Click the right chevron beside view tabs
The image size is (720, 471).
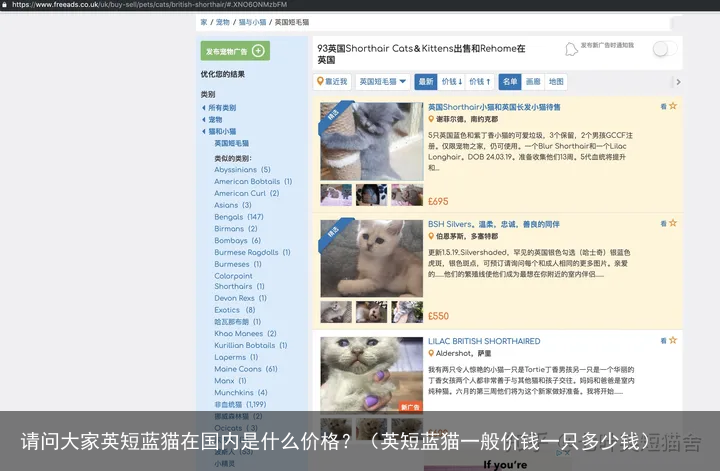[678, 82]
